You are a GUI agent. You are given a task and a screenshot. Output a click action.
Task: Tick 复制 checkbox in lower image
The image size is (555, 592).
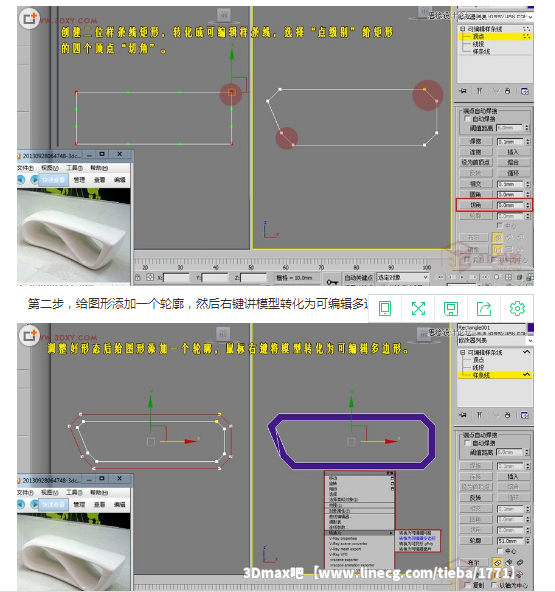pyautogui.click(x=467, y=585)
